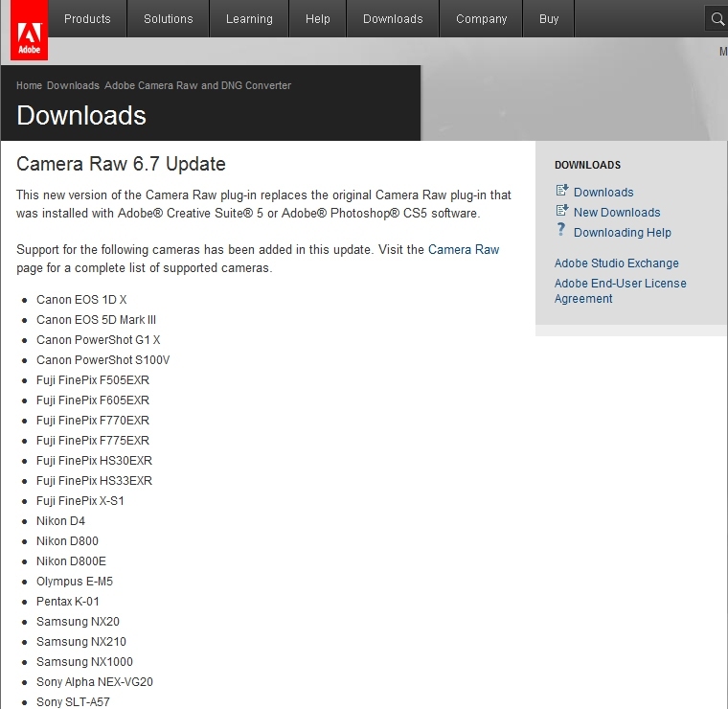Select Sony Alpha NEX-VG20 entry
Viewport: 728px width, 709px height.
click(95, 682)
